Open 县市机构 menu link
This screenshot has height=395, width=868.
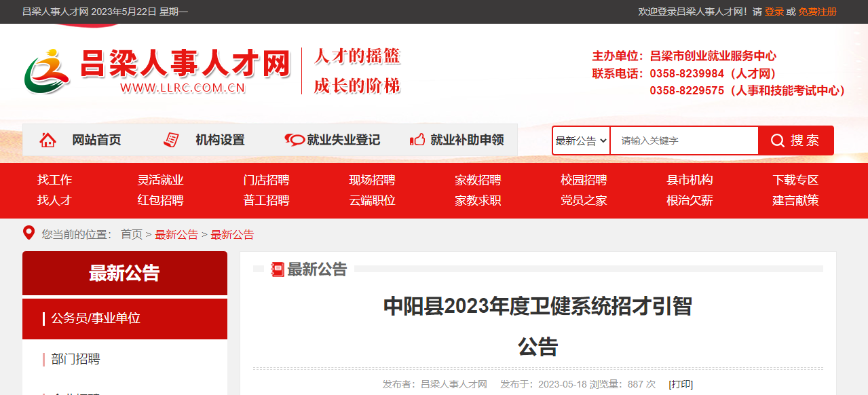[x=690, y=180]
